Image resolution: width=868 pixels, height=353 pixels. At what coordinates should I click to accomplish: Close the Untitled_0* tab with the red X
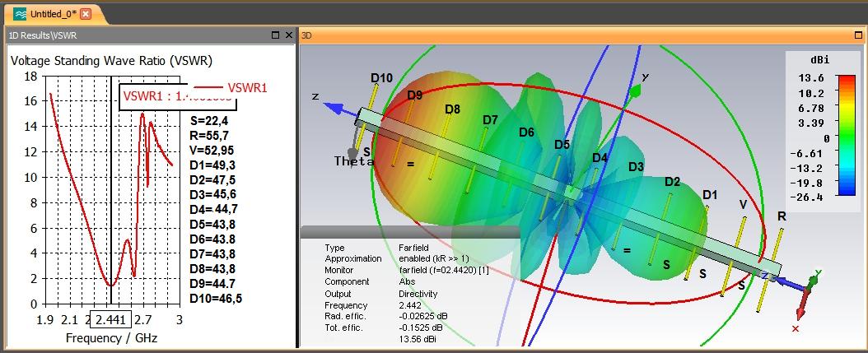[x=86, y=14]
